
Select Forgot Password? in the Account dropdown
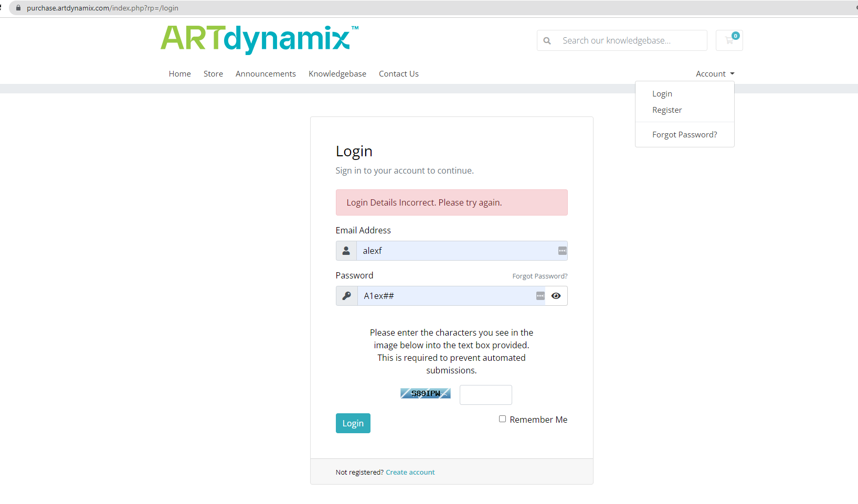pyautogui.click(x=685, y=134)
